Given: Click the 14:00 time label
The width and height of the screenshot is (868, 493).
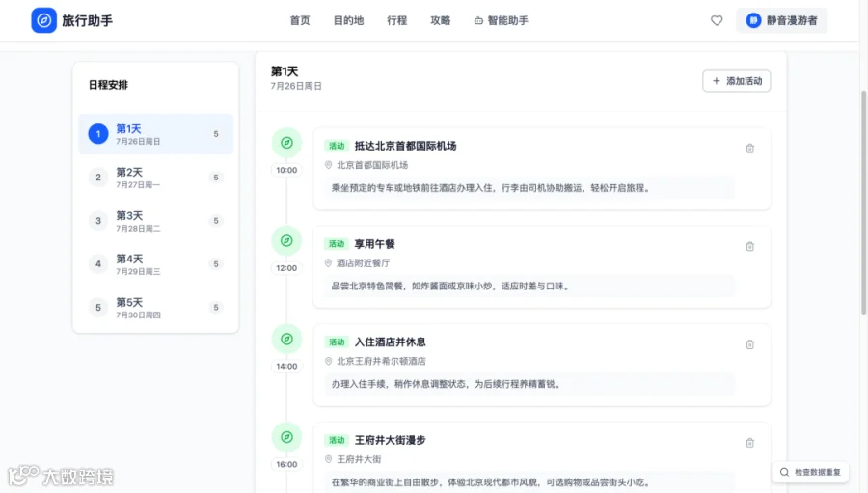Looking at the screenshot, I should click(286, 367).
